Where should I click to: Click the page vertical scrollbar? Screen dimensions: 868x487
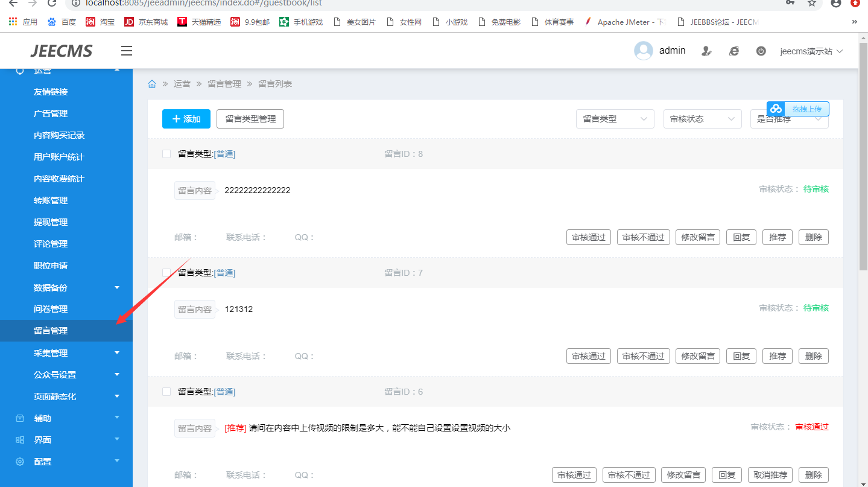(863, 181)
